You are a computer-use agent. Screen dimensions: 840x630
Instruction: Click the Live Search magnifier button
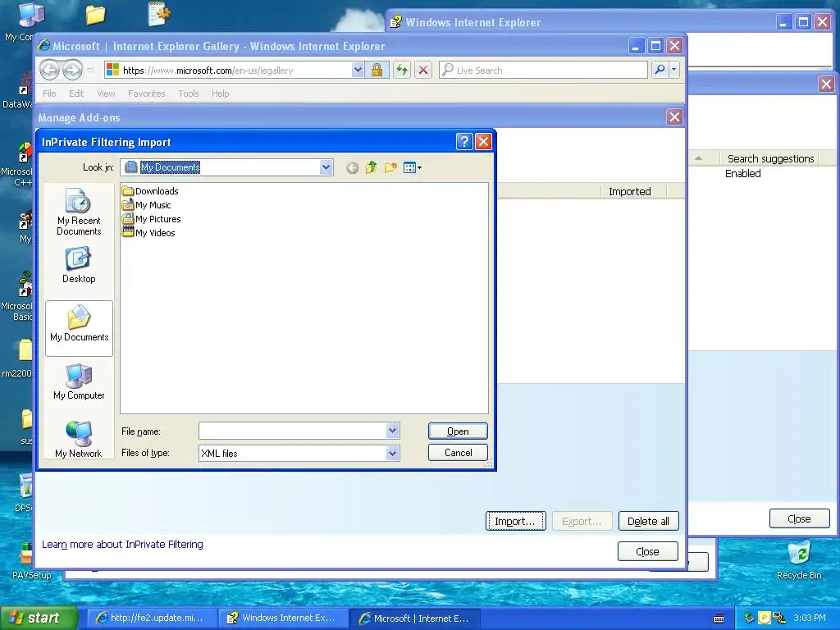tap(660, 70)
